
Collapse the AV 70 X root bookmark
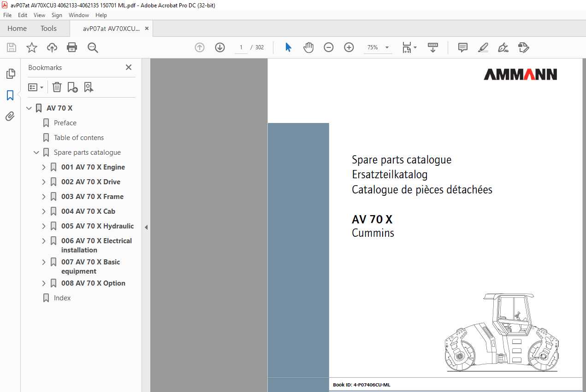[29, 108]
